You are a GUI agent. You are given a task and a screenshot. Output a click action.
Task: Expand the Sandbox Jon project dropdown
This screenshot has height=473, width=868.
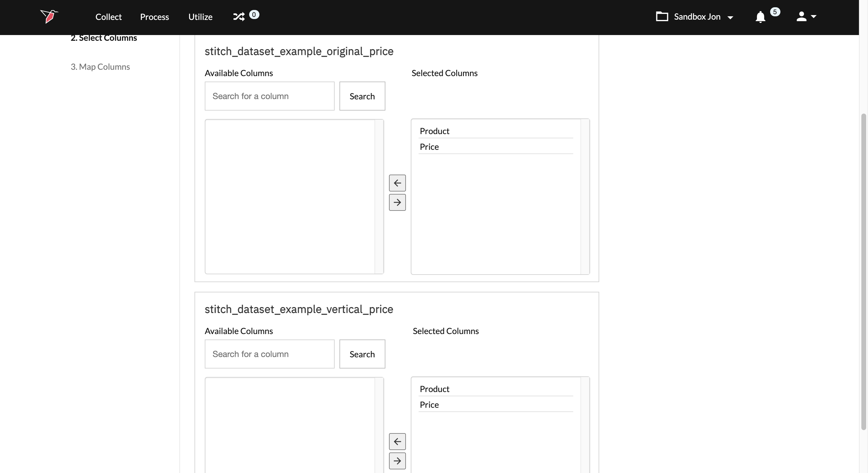pos(730,17)
